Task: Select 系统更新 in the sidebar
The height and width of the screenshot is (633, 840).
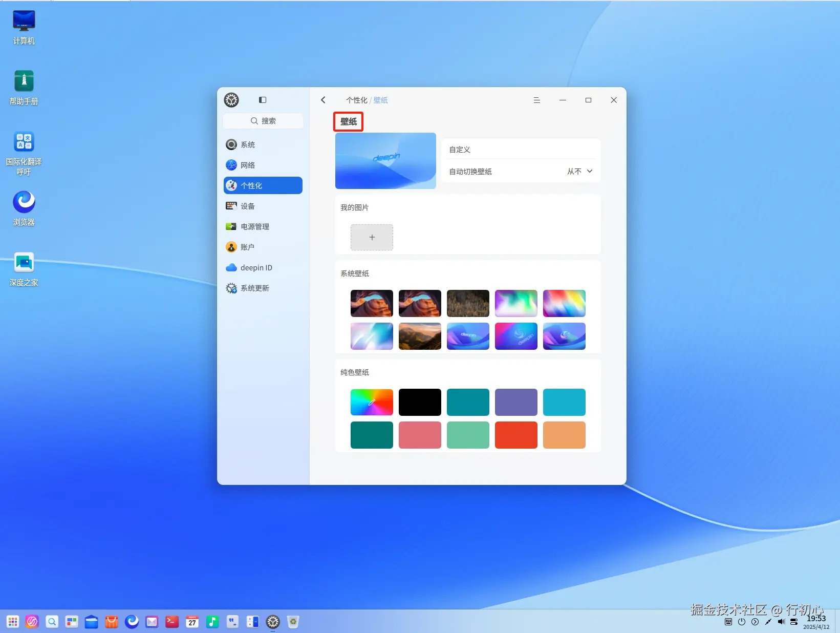Action: click(x=263, y=288)
